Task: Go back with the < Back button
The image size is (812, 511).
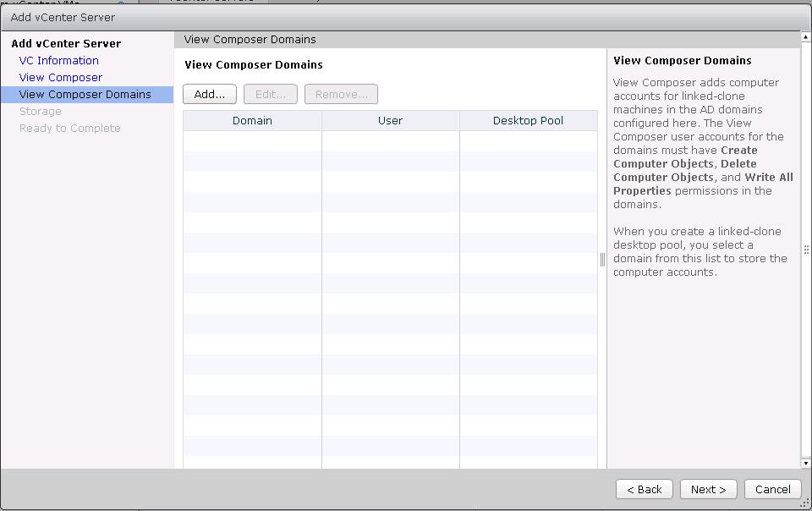Action: click(x=645, y=489)
